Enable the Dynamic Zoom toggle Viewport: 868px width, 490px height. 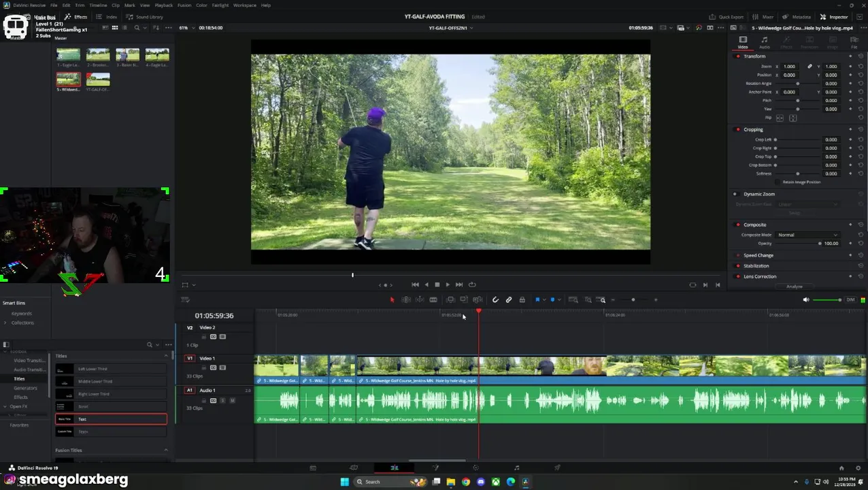735,194
